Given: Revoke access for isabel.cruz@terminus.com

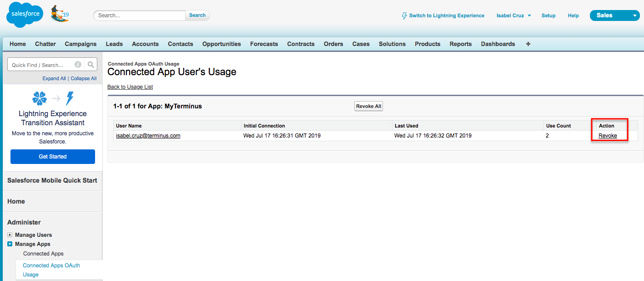Looking at the screenshot, I should tap(608, 136).
